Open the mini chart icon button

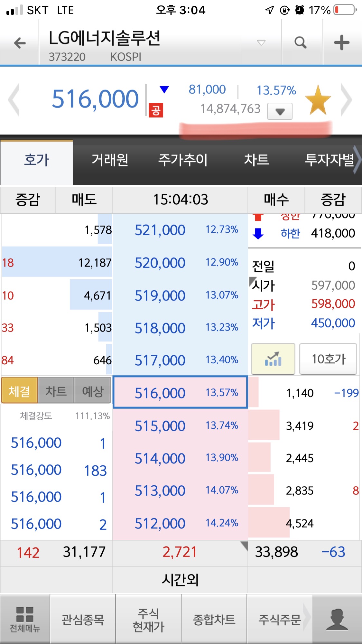273,359
